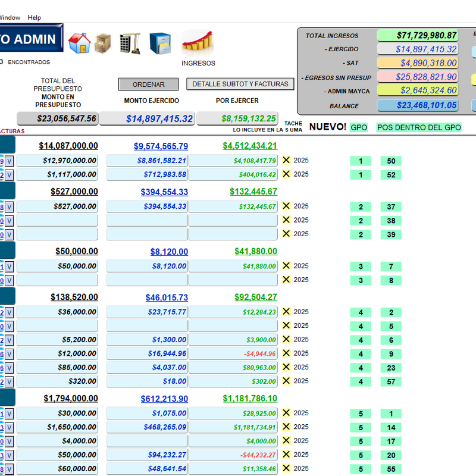Click the green TOTAL INGRESOS amount box
The height and width of the screenshot is (476, 476).
[x=418, y=36]
